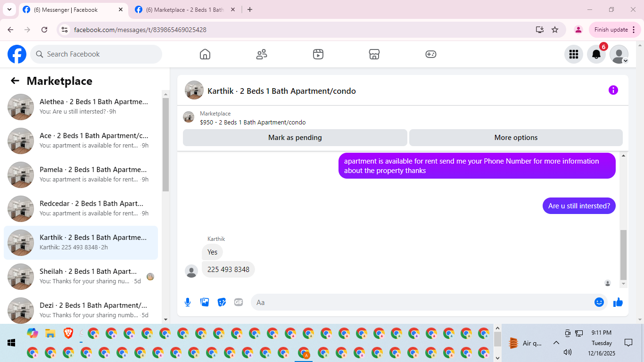Open the Reels video icon

(x=318, y=54)
